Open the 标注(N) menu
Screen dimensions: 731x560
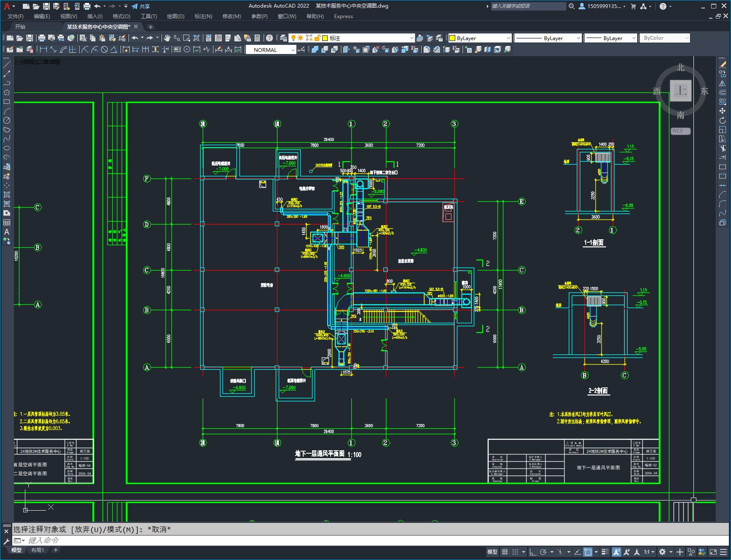(203, 16)
